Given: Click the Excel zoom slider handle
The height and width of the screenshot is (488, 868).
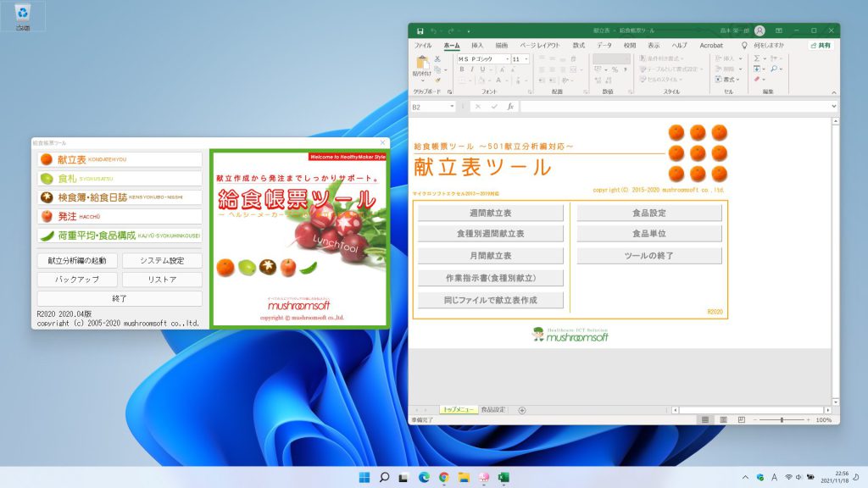Looking at the screenshot, I should [x=782, y=420].
